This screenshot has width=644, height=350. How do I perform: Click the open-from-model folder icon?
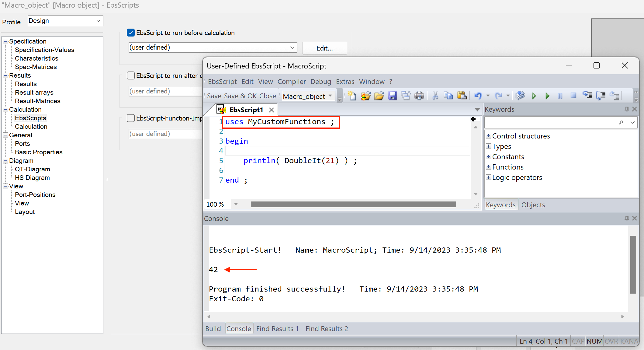366,96
